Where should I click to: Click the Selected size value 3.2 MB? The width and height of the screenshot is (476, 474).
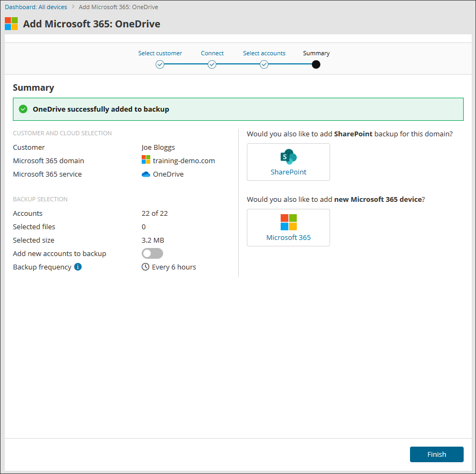(153, 240)
